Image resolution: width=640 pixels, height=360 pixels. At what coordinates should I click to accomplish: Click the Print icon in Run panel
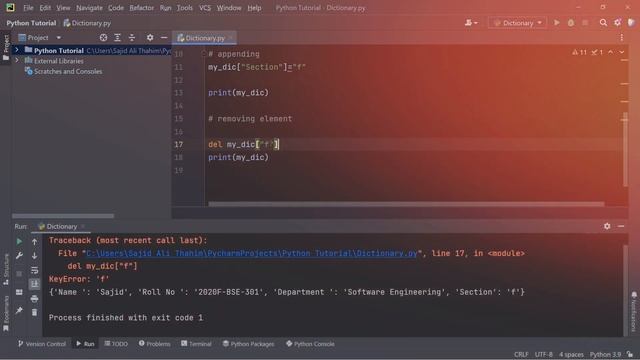[x=34, y=298]
